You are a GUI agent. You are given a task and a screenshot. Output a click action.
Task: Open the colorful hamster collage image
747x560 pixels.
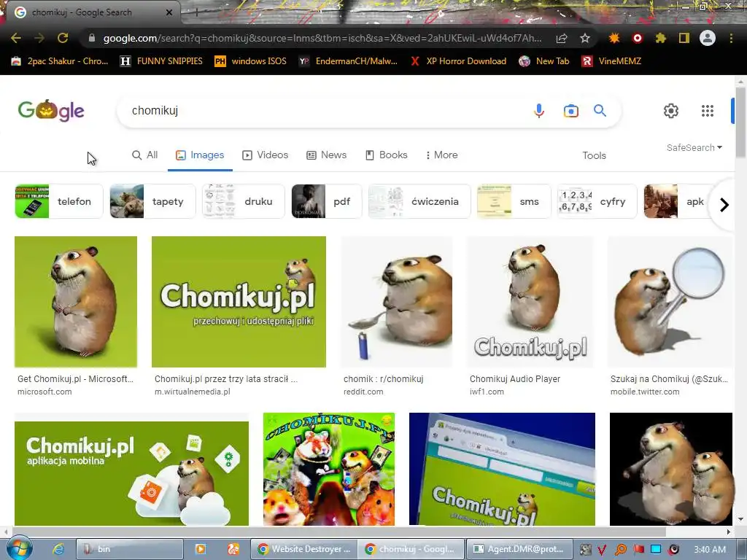(329, 469)
